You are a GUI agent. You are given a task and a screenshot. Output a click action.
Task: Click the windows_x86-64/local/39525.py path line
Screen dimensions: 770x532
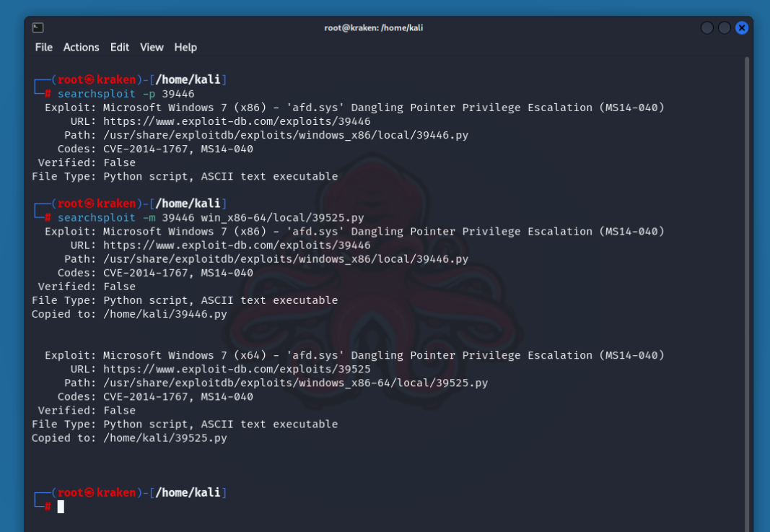click(296, 383)
